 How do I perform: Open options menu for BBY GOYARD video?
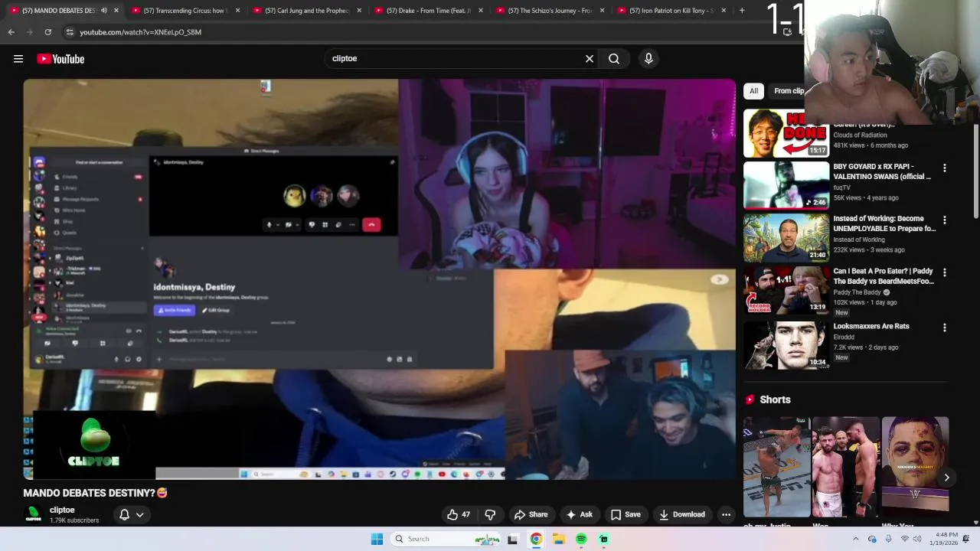click(944, 168)
